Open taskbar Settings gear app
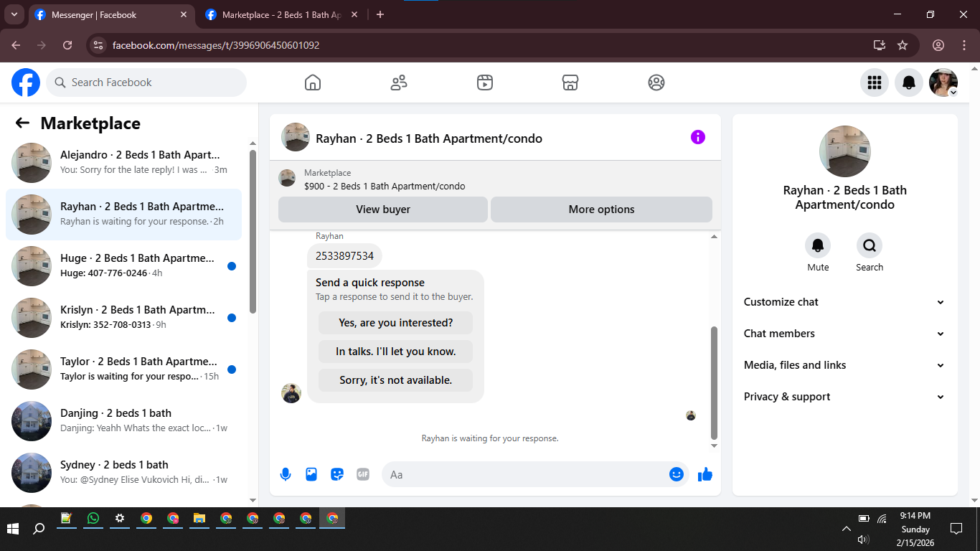980x551 pixels. 120,518
